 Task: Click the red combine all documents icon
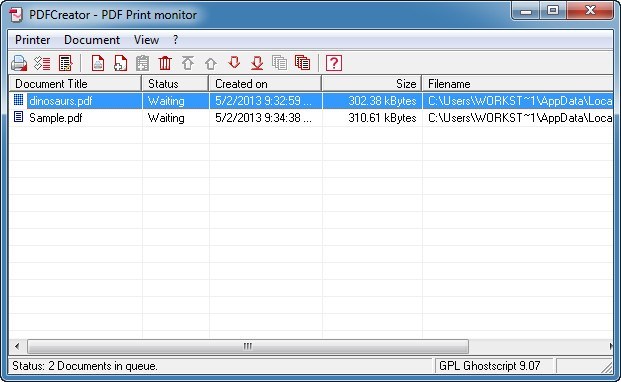[303, 63]
